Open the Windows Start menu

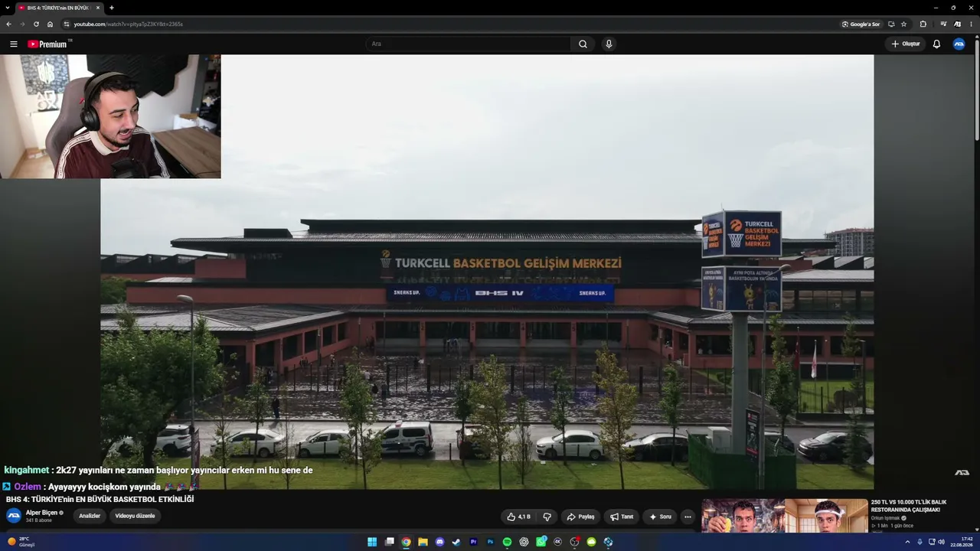coord(372,542)
